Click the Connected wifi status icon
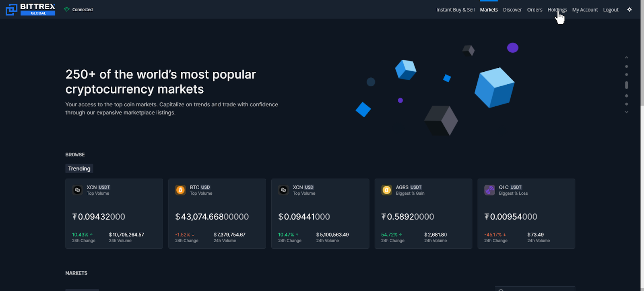This screenshot has height=291, width=644. tap(67, 10)
